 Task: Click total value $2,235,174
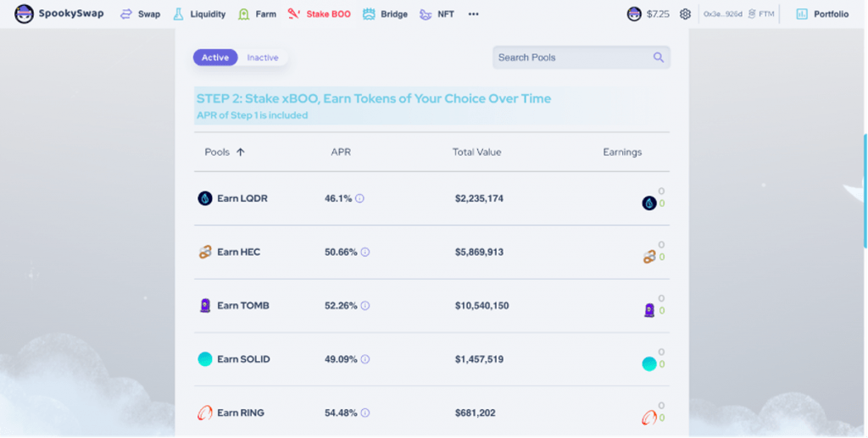point(480,198)
